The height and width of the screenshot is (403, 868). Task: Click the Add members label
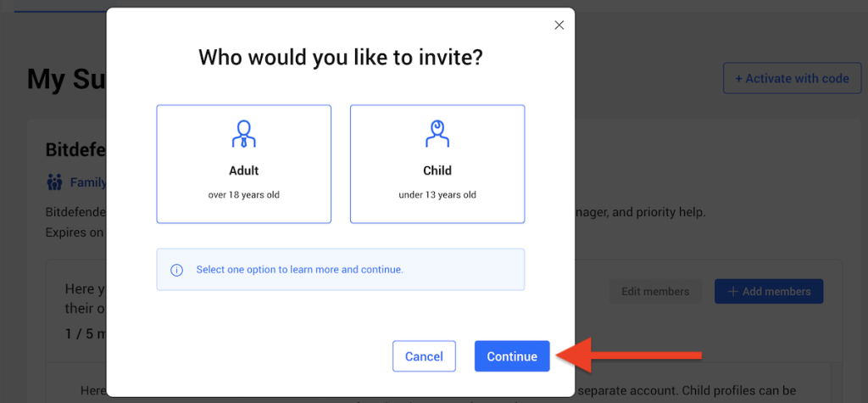[776, 291]
